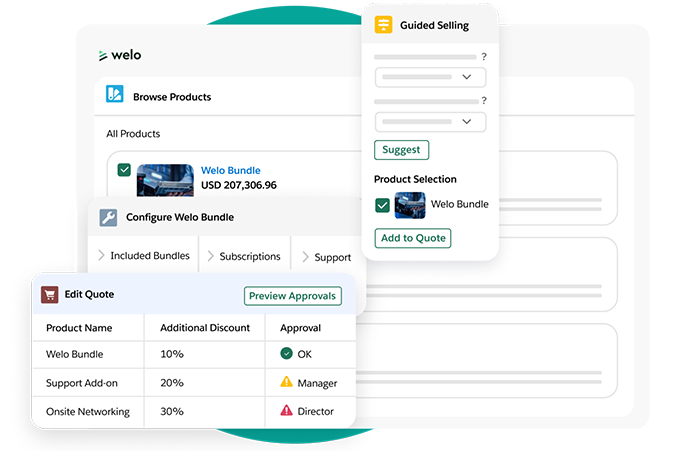The height and width of the screenshot is (451, 676).
Task: Expand the Support chevron
Action: pyautogui.click(x=305, y=257)
